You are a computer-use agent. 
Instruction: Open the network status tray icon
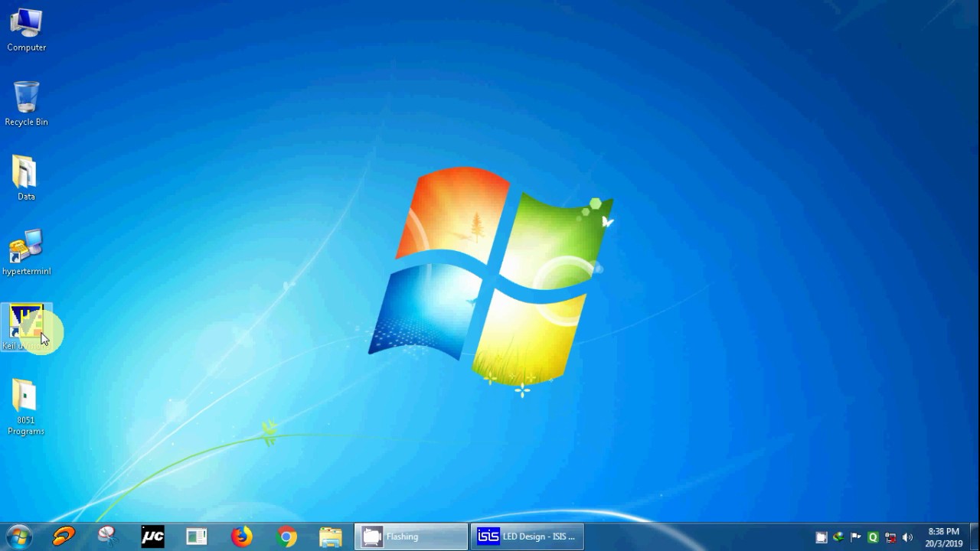click(x=890, y=537)
